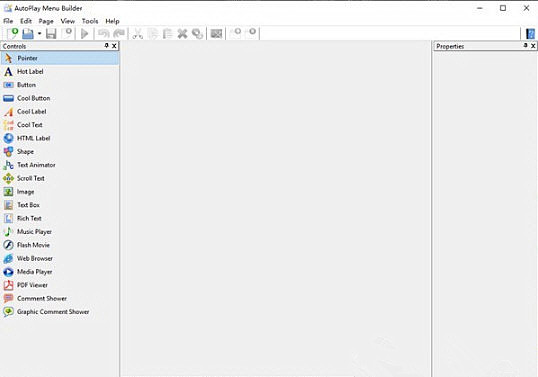This screenshot has width=538, height=377.
Task: Select the PDF Viewer control
Action: click(x=26, y=285)
